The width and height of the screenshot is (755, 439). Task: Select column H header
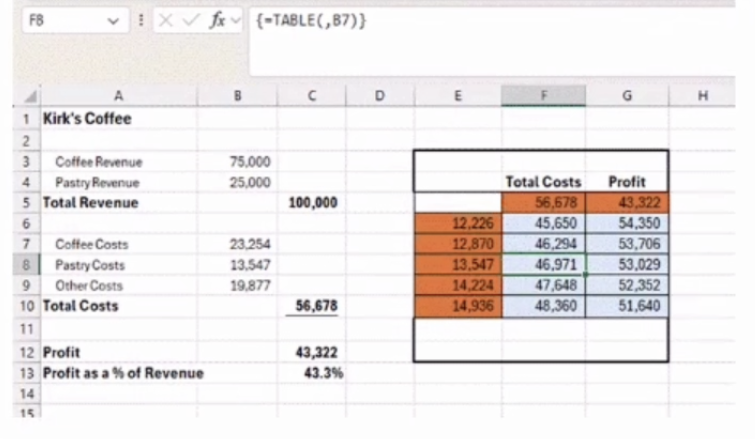(x=703, y=96)
